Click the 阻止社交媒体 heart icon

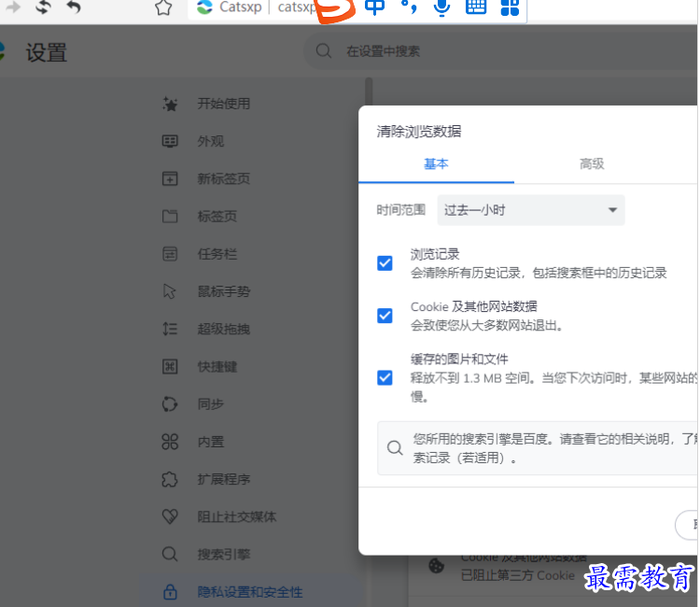pyautogui.click(x=170, y=516)
